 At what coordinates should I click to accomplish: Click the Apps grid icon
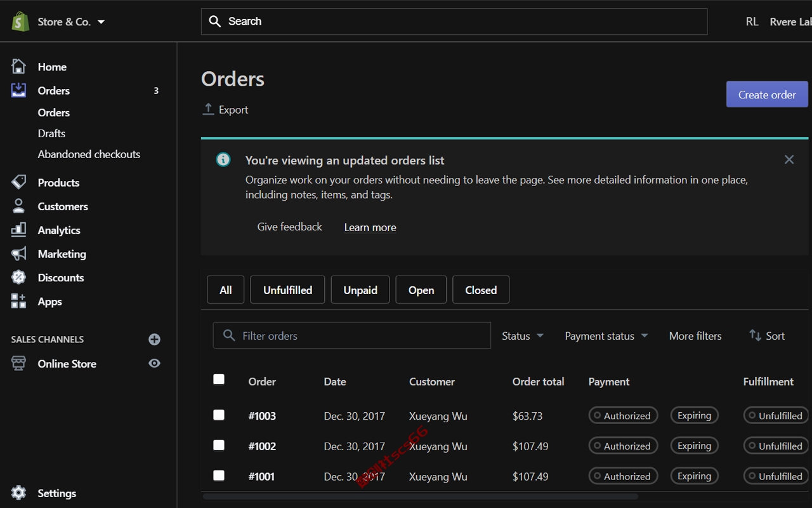point(19,301)
